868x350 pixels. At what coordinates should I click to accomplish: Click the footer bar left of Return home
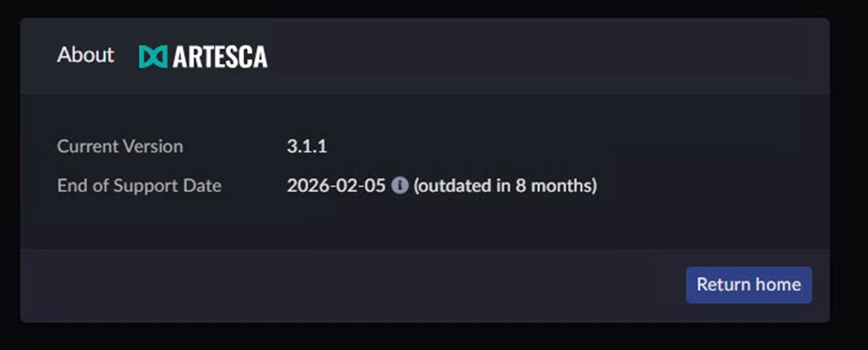point(349,285)
